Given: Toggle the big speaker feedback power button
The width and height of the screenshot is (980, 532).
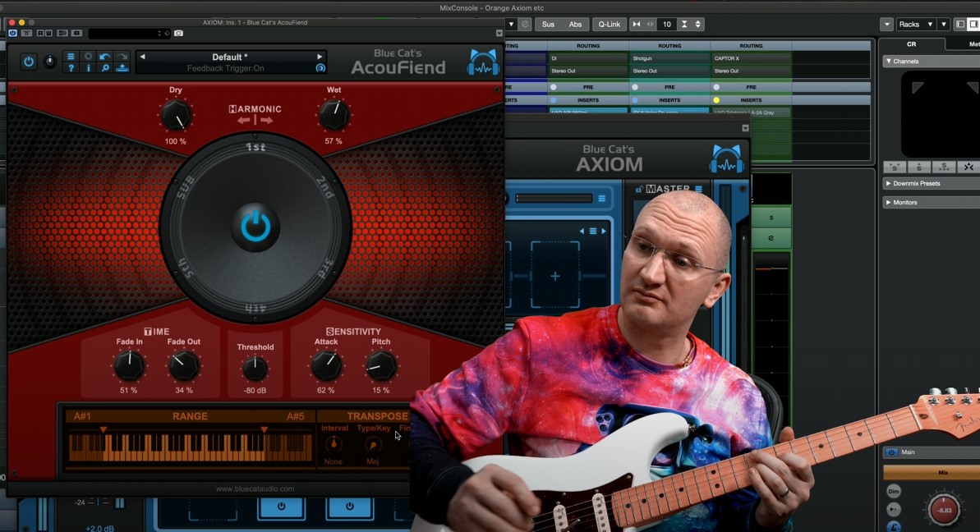Looking at the screenshot, I should (x=255, y=227).
